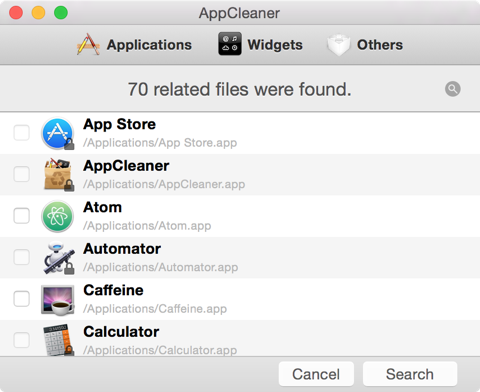
Task: Click the '70 related files were found.' message
Action: point(240,89)
